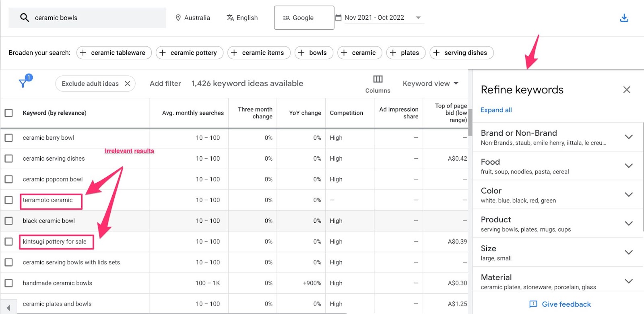Expand the Brand or Non-Brand section
644x314 pixels.
[628, 137]
